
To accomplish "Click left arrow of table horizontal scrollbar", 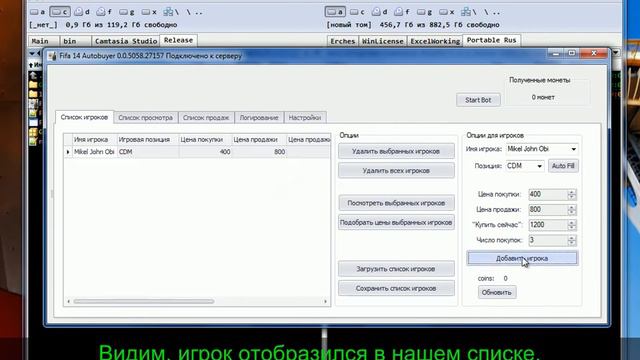I will (x=68, y=301).
